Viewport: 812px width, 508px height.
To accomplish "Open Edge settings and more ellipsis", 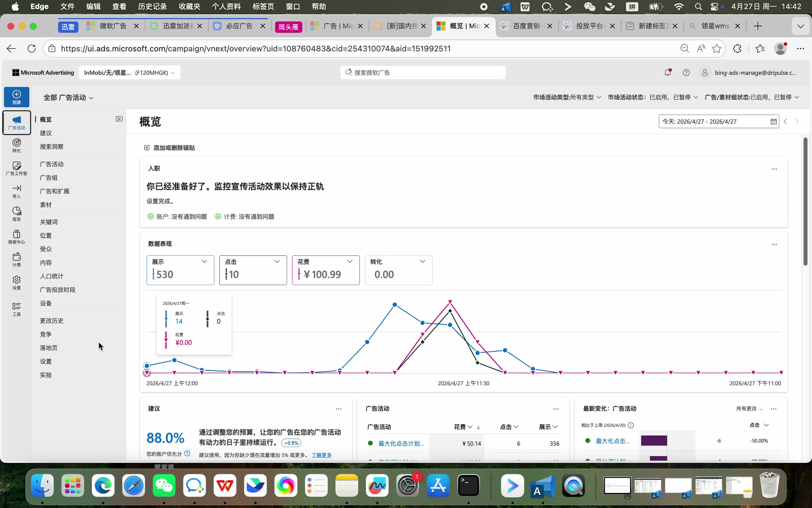I will click(x=801, y=49).
